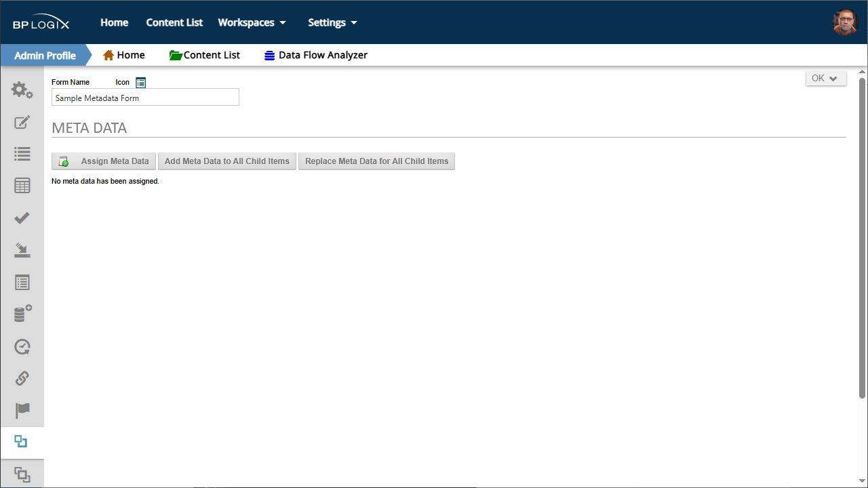Viewport: 868px width, 488px height.
Task: Open the OK dropdown button
Action: (826, 79)
